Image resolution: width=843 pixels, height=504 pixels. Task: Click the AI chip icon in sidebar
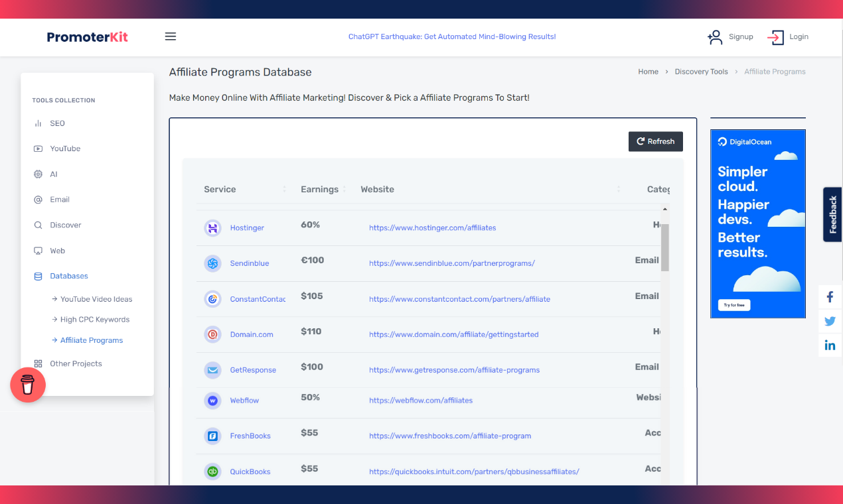pyautogui.click(x=38, y=174)
